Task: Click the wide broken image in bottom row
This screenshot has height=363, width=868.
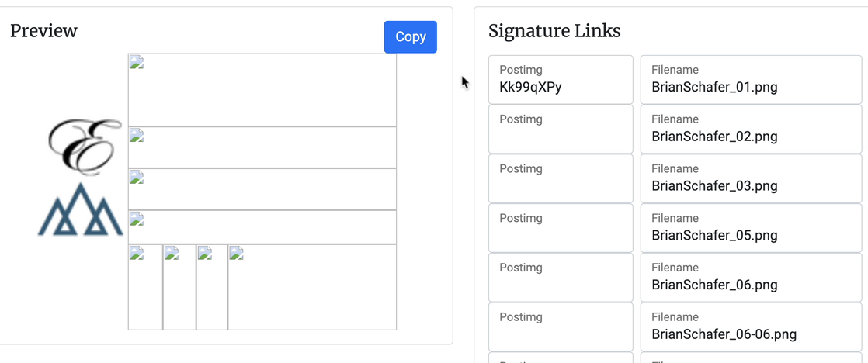Action: coord(312,287)
